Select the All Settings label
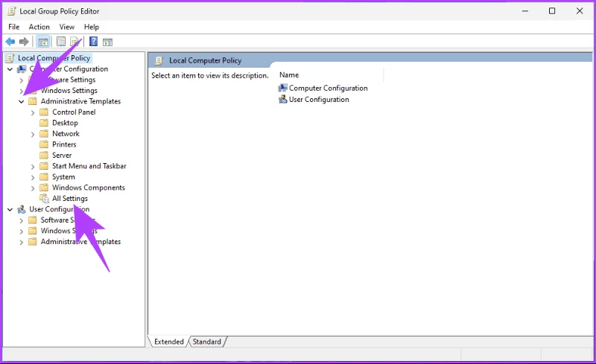Viewport: 596px width, 364px height. 70,198
